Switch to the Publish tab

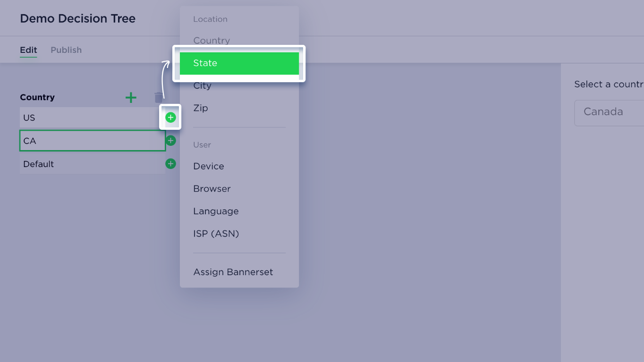66,50
